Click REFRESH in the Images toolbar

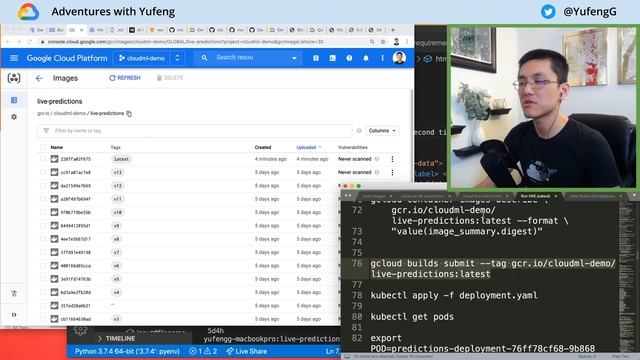pyautogui.click(x=125, y=78)
